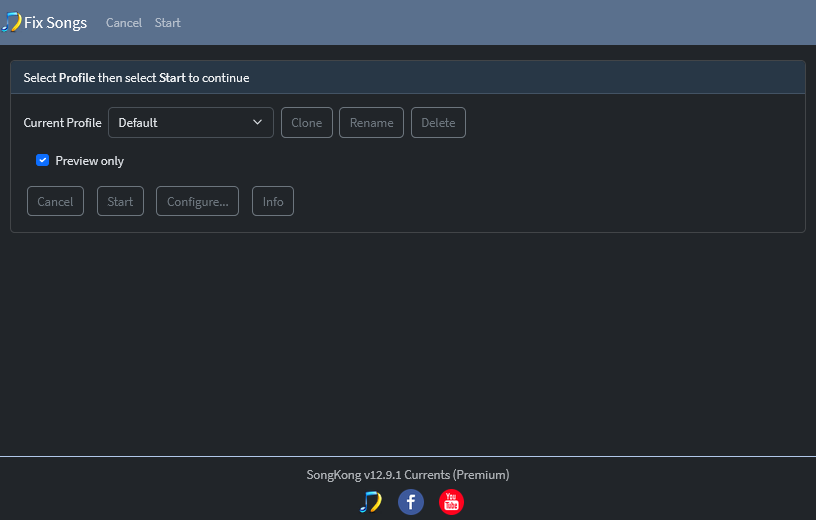Open the Configure... settings button
Viewport: 816px width, 520px height.
coord(197,201)
